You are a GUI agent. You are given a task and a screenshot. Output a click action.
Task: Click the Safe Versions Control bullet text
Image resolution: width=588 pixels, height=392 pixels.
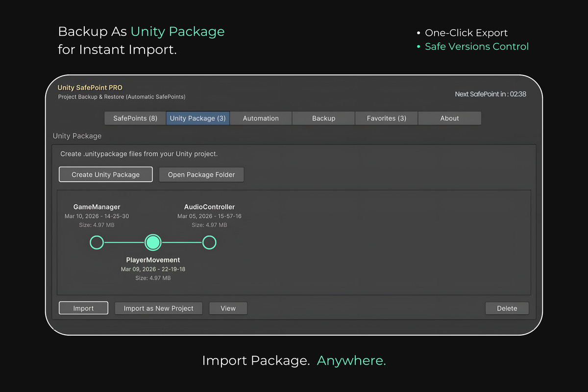coord(477,47)
